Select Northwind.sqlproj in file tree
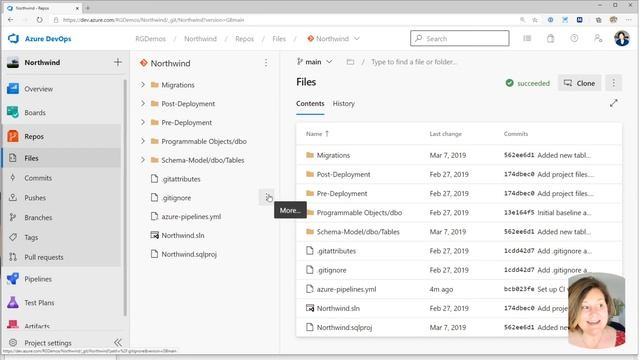Screen dimensions: 640x360 click(189, 254)
